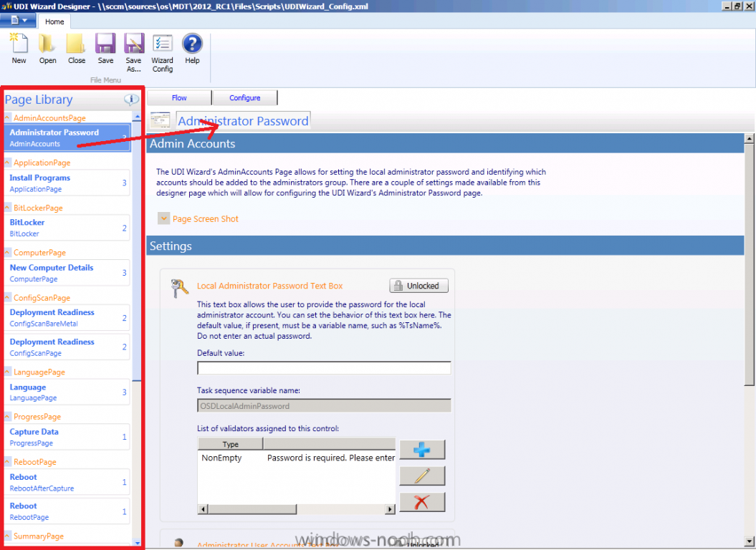The image size is (756, 550).
Task: Click the keys icon beside Local Administrator Password
Action: 179,289
